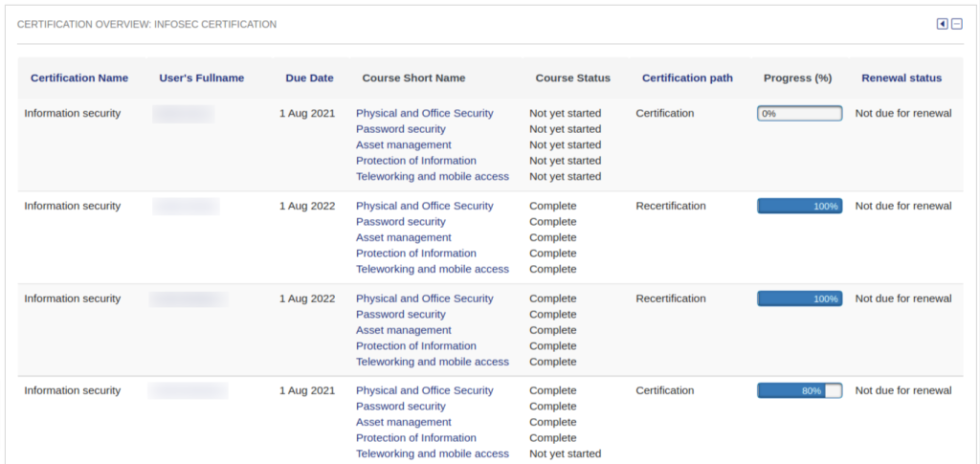Select the blurred user name in first row
The height and width of the screenshot is (464, 980).
click(x=183, y=114)
